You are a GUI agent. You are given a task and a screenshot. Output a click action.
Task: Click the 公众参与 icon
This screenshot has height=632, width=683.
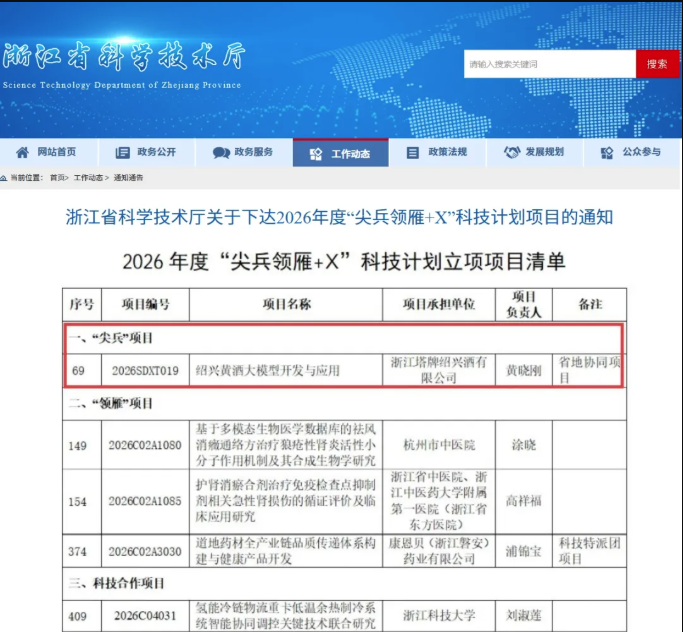tap(607, 152)
